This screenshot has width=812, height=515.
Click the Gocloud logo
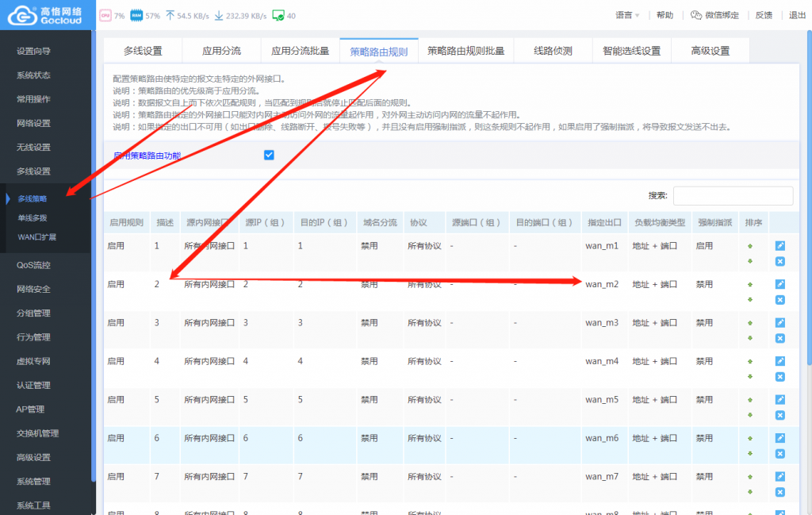click(x=46, y=15)
